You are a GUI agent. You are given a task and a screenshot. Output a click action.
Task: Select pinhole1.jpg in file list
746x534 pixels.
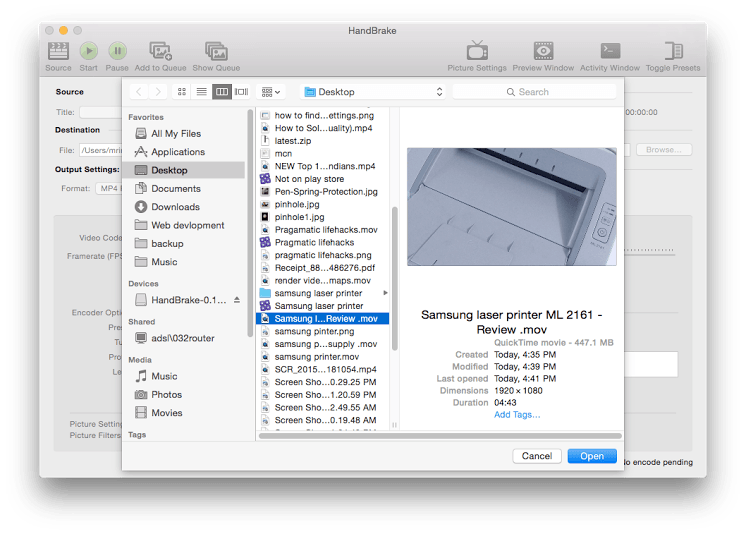(x=323, y=217)
